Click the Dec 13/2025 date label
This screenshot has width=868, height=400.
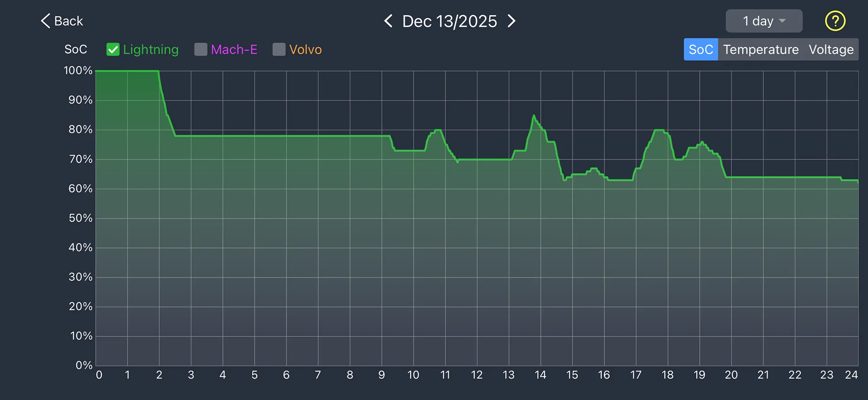(450, 21)
